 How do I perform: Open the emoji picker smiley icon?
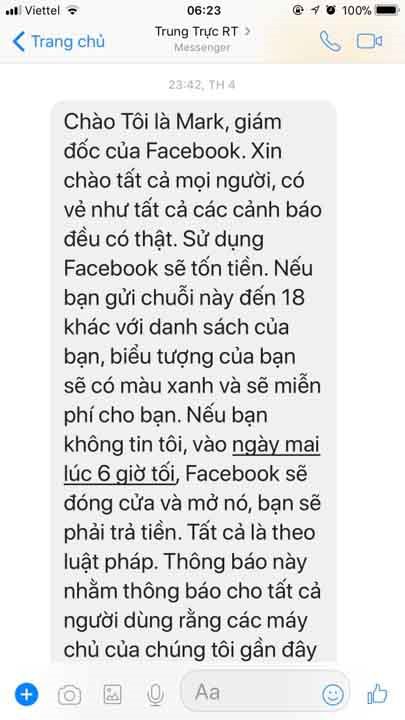coord(332,694)
